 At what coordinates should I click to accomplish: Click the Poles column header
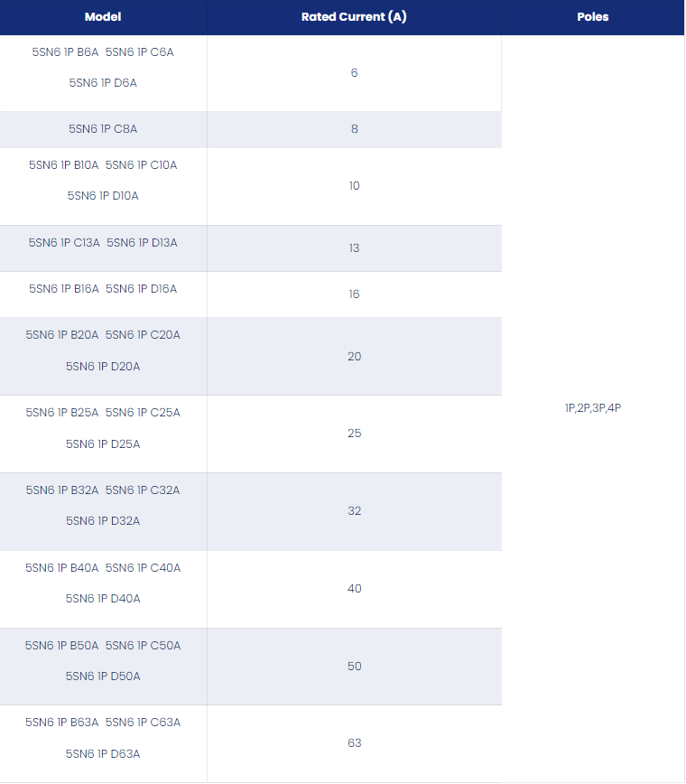click(x=593, y=17)
